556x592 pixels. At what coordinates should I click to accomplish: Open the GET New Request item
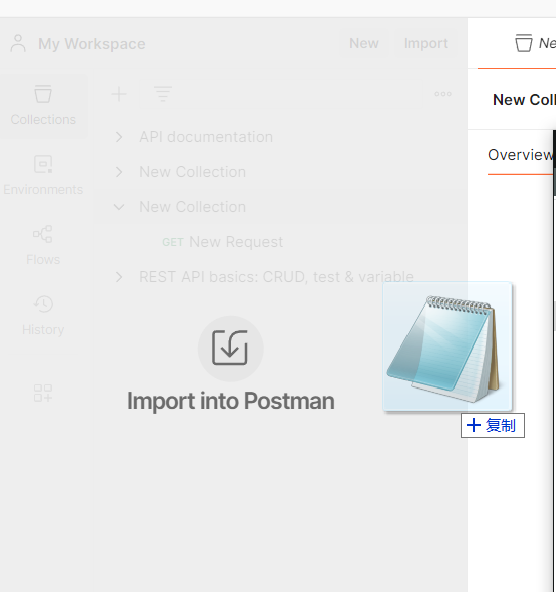(223, 242)
